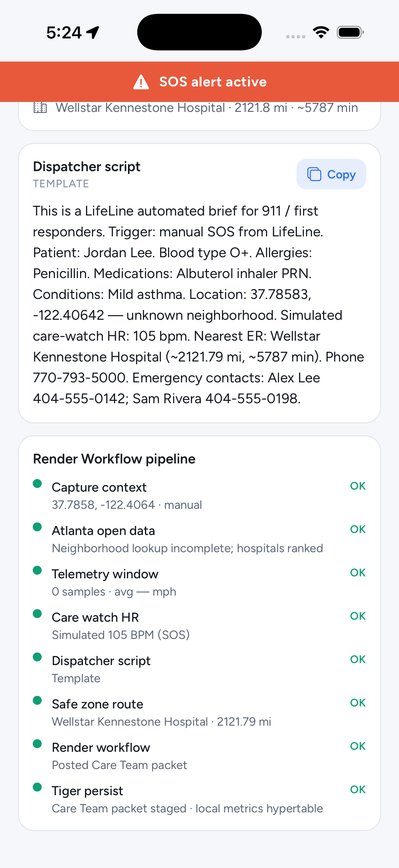Click the copy icon in Copy button
Image resolution: width=399 pixels, height=868 pixels.
[x=314, y=174]
